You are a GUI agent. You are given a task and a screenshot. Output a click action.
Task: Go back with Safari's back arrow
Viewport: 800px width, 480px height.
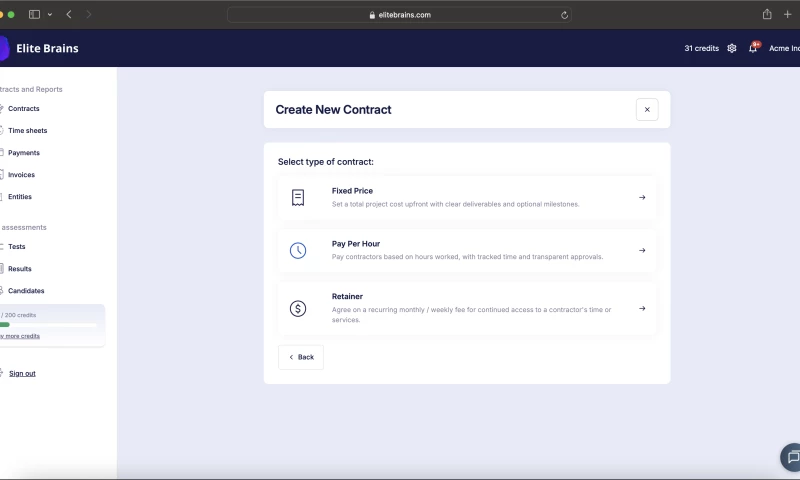(x=69, y=15)
